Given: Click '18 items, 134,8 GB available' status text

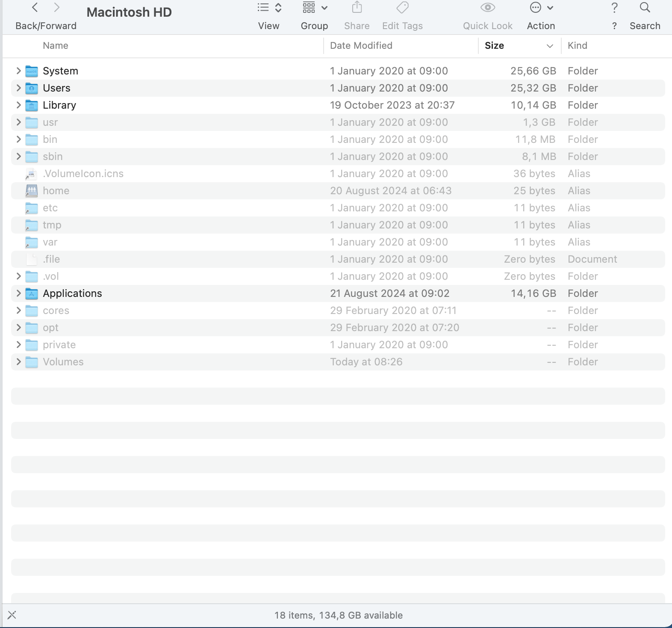Looking at the screenshot, I should click(339, 615).
